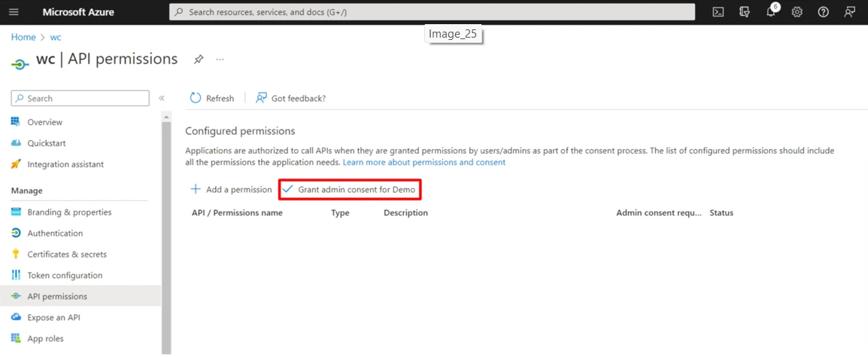This screenshot has width=868, height=357.
Task: Click the Configured permissions heading
Action: [240, 131]
